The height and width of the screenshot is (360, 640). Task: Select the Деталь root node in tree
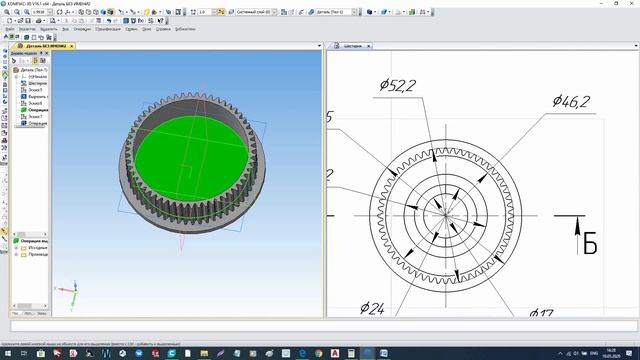point(31,70)
